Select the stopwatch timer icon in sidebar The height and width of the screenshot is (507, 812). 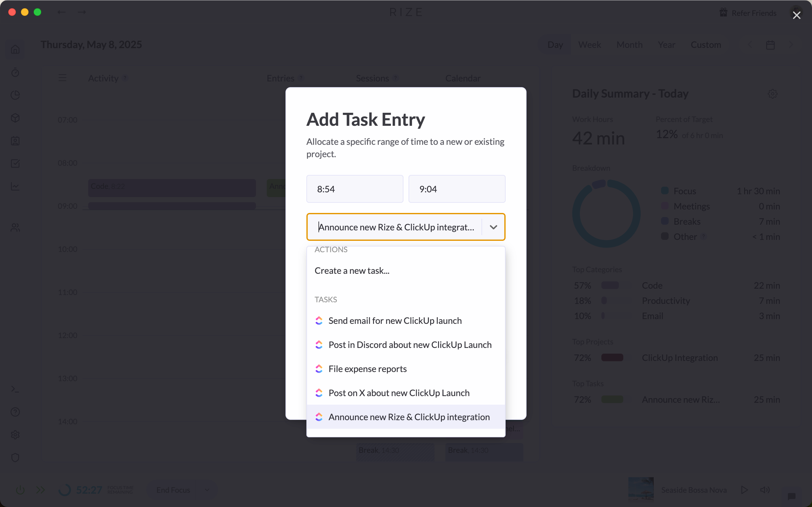15,73
